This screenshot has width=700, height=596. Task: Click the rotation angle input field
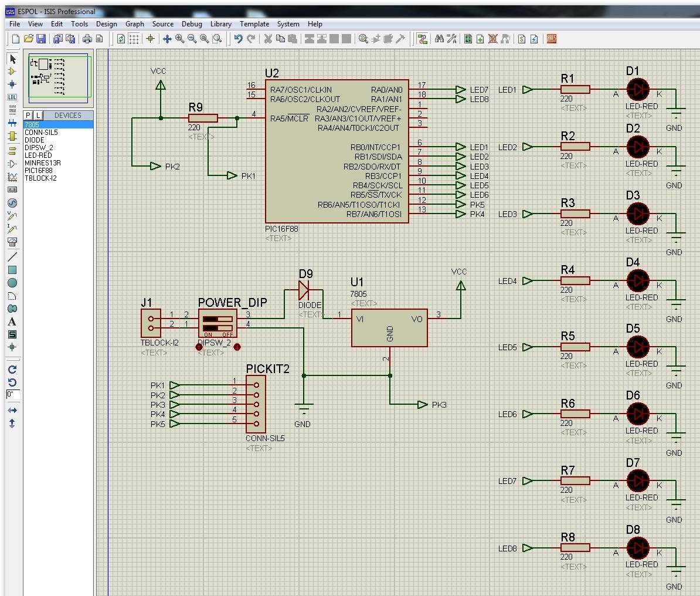tap(12, 394)
